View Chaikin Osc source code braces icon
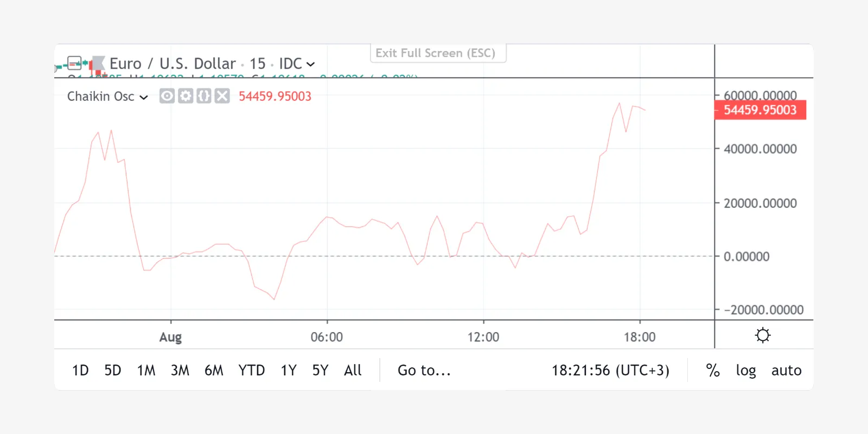This screenshot has width=868, height=434. (x=203, y=96)
